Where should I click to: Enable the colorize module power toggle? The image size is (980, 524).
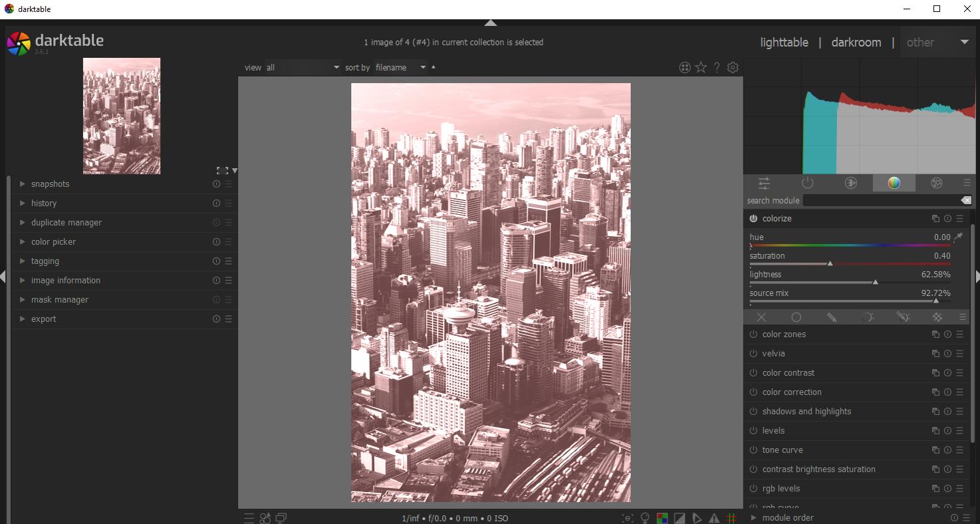[753, 218]
